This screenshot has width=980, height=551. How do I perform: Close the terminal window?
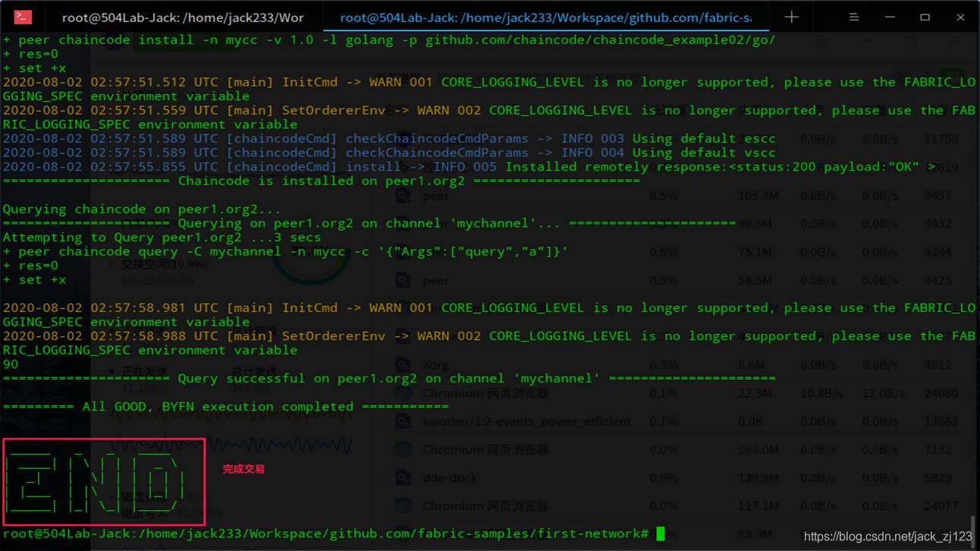pos(960,17)
